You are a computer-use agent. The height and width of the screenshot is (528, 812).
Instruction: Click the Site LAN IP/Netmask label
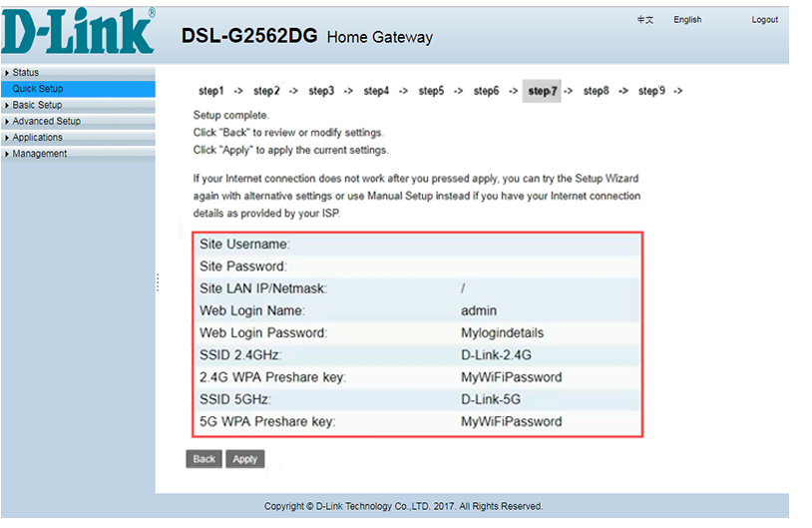pos(263,288)
